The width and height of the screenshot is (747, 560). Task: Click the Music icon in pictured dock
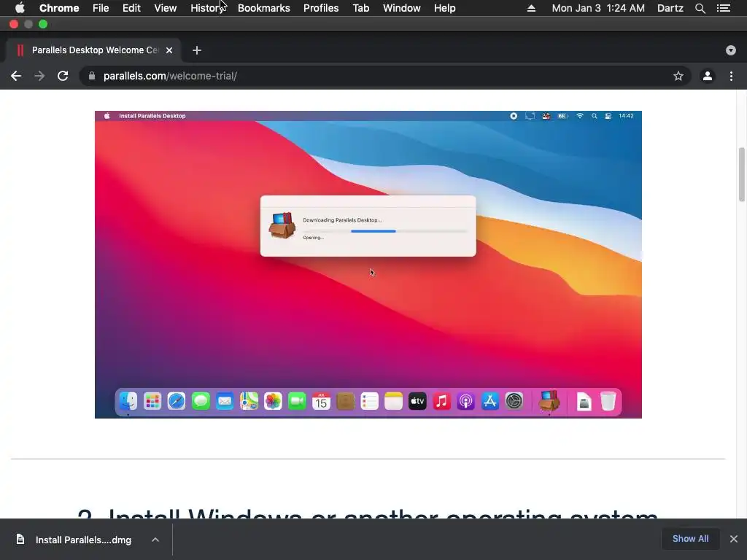coord(441,402)
